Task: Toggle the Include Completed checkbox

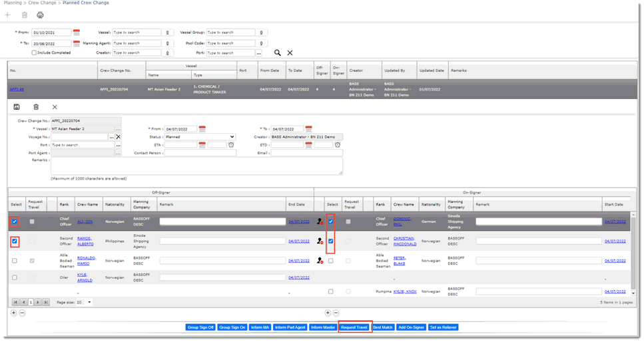Action: pyautogui.click(x=35, y=53)
